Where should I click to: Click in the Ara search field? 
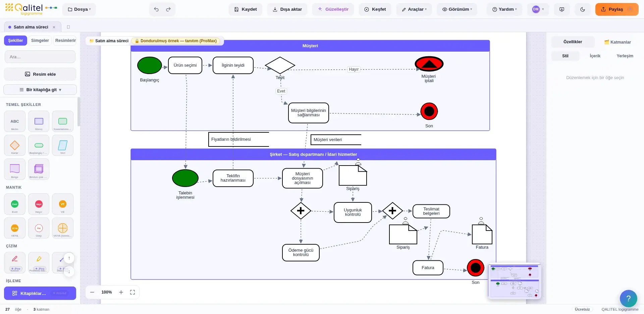pos(40,57)
